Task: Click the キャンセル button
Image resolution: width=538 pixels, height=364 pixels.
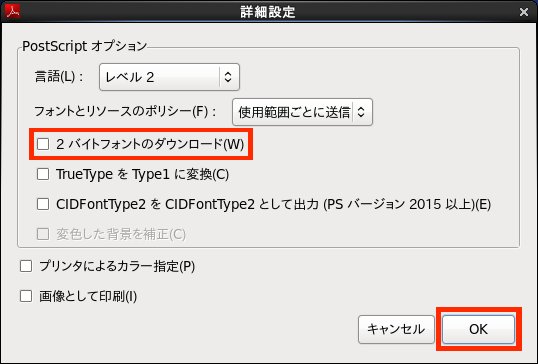Action: (396, 329)
